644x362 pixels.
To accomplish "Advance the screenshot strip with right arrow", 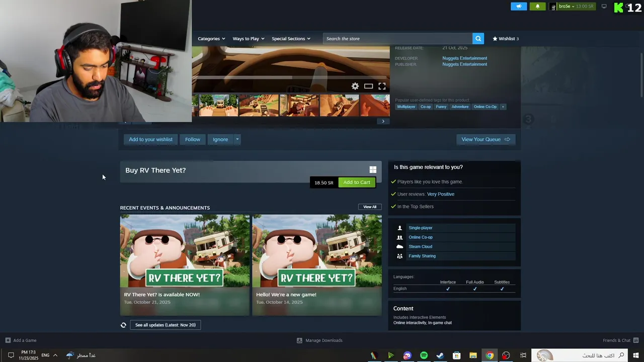I will tap(383, 121).
